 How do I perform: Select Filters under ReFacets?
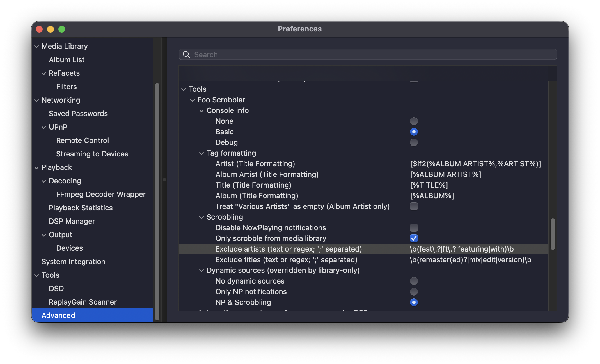pos(66,86)
